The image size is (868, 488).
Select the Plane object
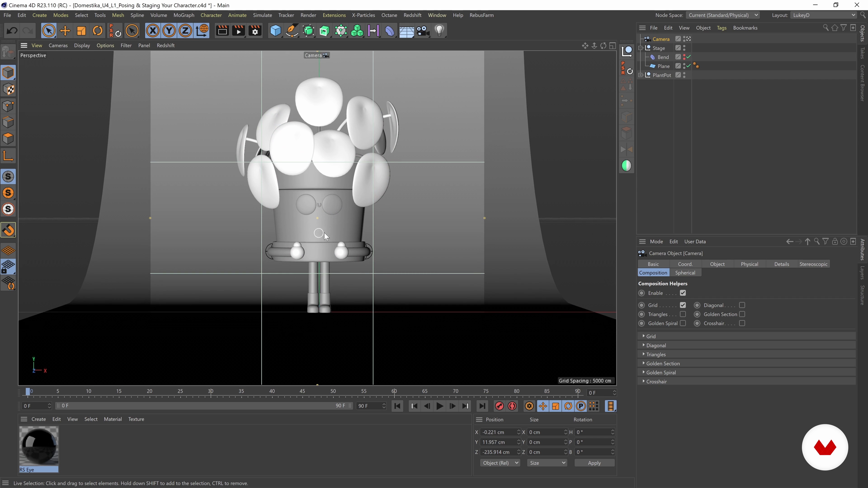click(x=663, y=66)
